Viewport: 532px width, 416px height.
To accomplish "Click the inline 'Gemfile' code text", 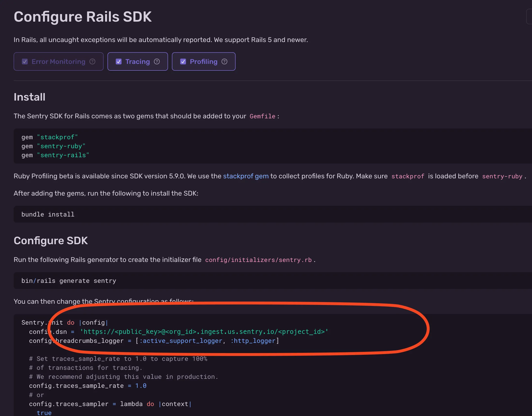I will pyautogui.click(x=262, y=116).
